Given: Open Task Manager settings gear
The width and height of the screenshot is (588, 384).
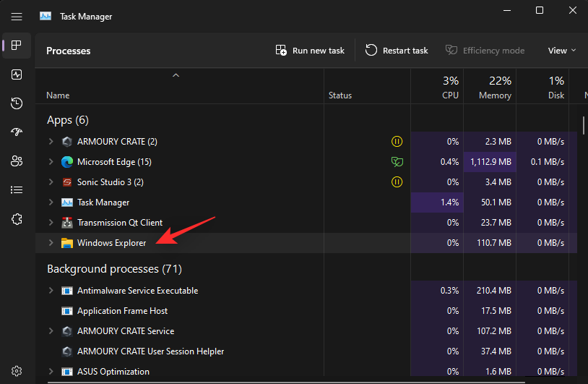Looking at the screenshot, I should point(17,371).
